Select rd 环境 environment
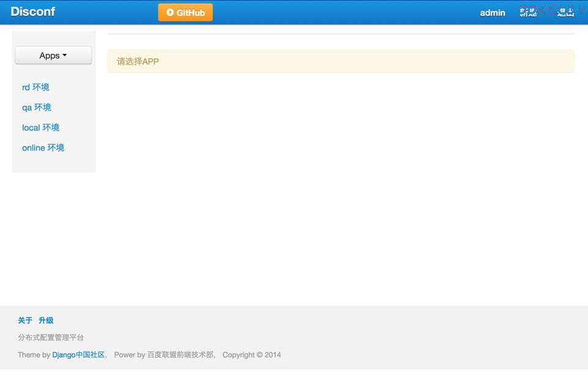Screen dimensions: 588x389 (35, 87)
